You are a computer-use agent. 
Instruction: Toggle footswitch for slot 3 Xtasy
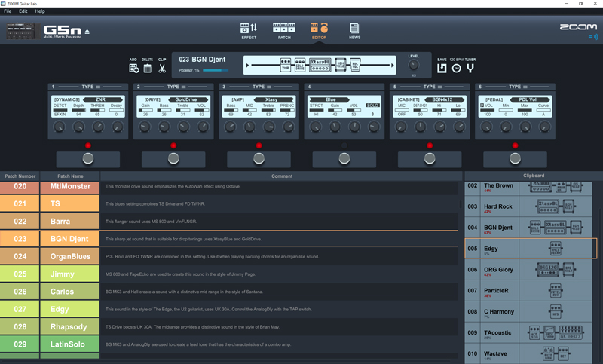point(259,158)
